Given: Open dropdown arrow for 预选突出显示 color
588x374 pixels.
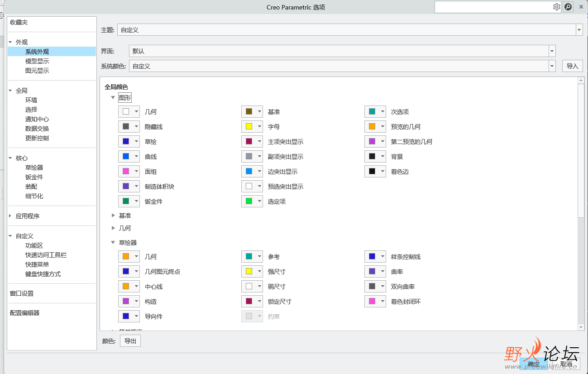Looking at the screenshot, I should tap(259, 186).
